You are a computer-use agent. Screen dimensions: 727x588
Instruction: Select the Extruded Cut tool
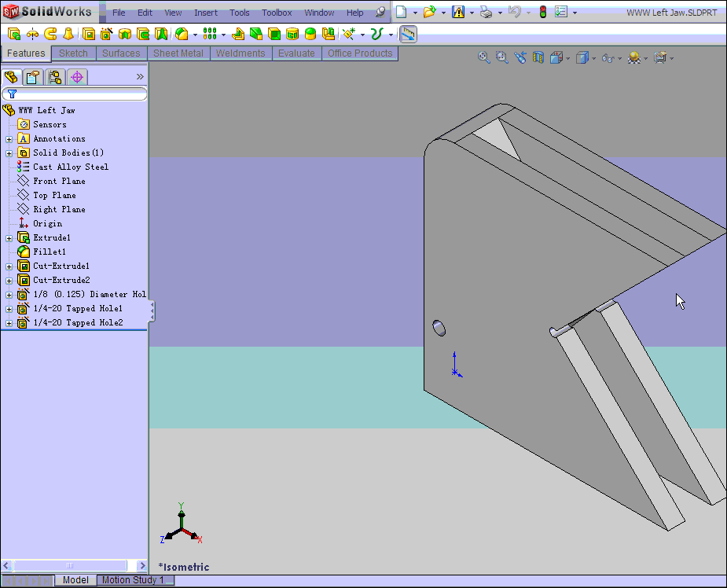tap(89, 34)
